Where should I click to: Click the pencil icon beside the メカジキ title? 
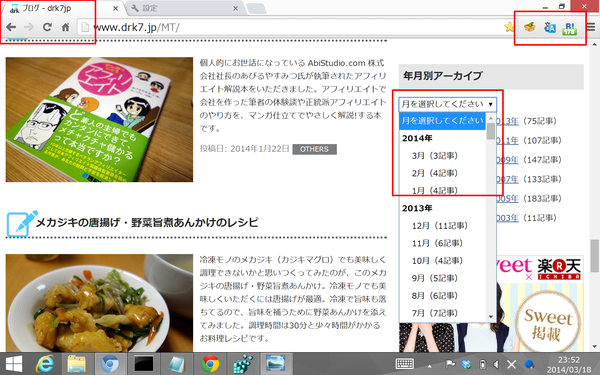pos(22,223)
